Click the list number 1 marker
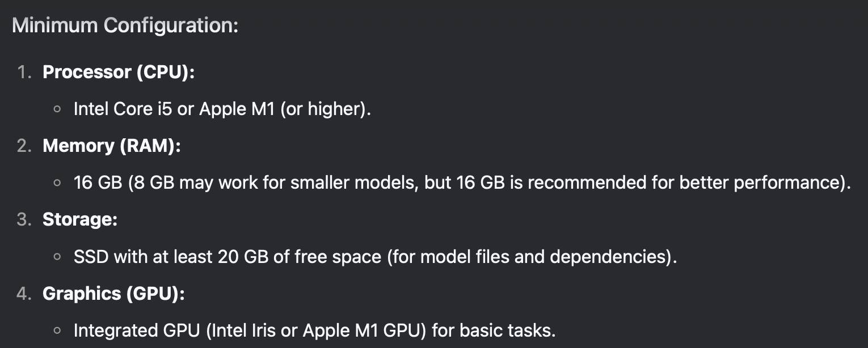Viewport: 868px width, 348px height. click(x=24, y=72)
